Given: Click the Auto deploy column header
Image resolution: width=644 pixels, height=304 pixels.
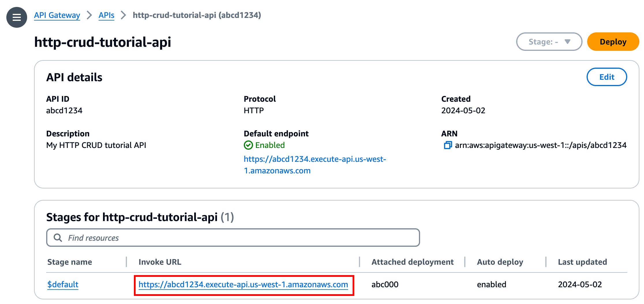Looking at the screenshot, I should pyautogui.click(x=500, y=262).
